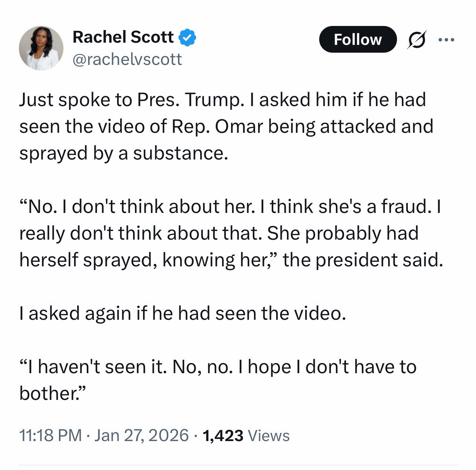Click the "I haven't seen it" quote
This screenshot has width=476, height=470.
[x=94, y=367]
